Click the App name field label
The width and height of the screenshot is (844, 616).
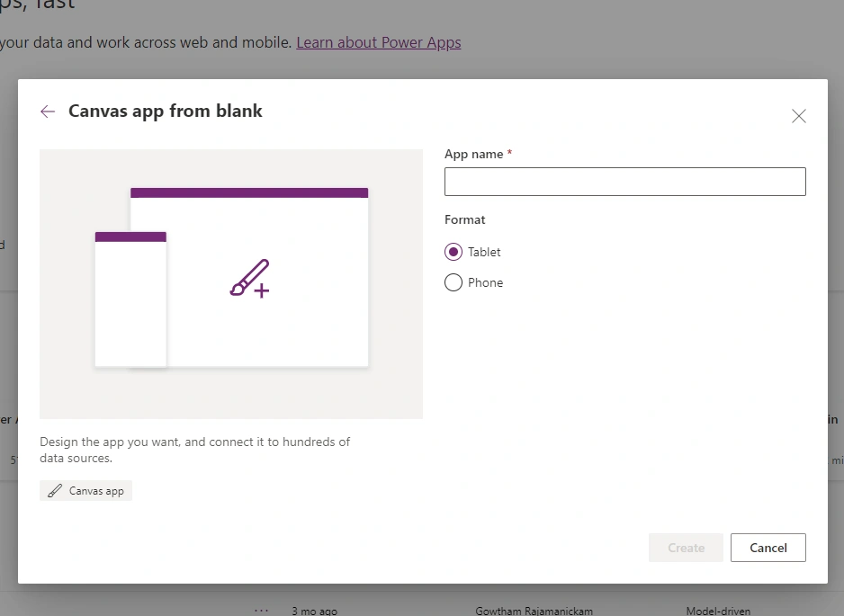(x=473, y=154)
